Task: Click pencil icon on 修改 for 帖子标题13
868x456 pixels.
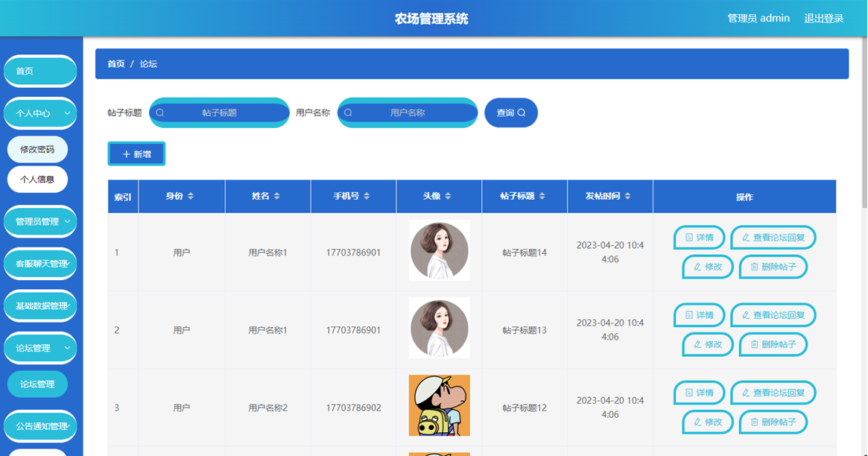Action: (x=697, y=344)
